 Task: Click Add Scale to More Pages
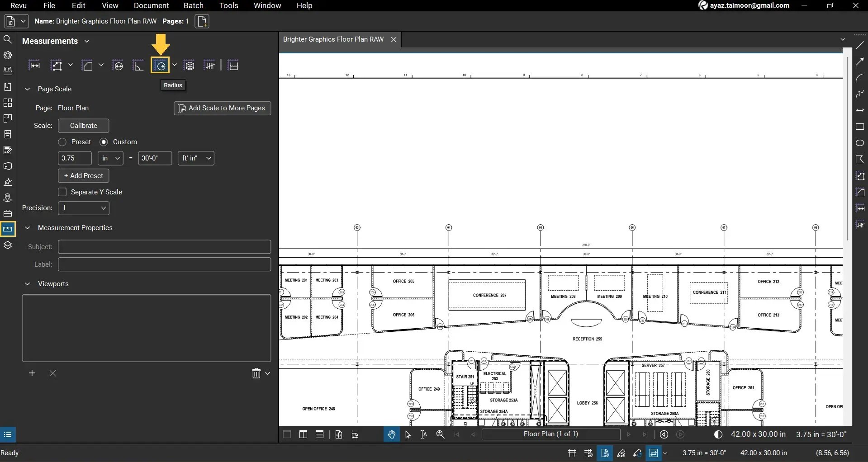pyautogui.click(x=222, y=108)
